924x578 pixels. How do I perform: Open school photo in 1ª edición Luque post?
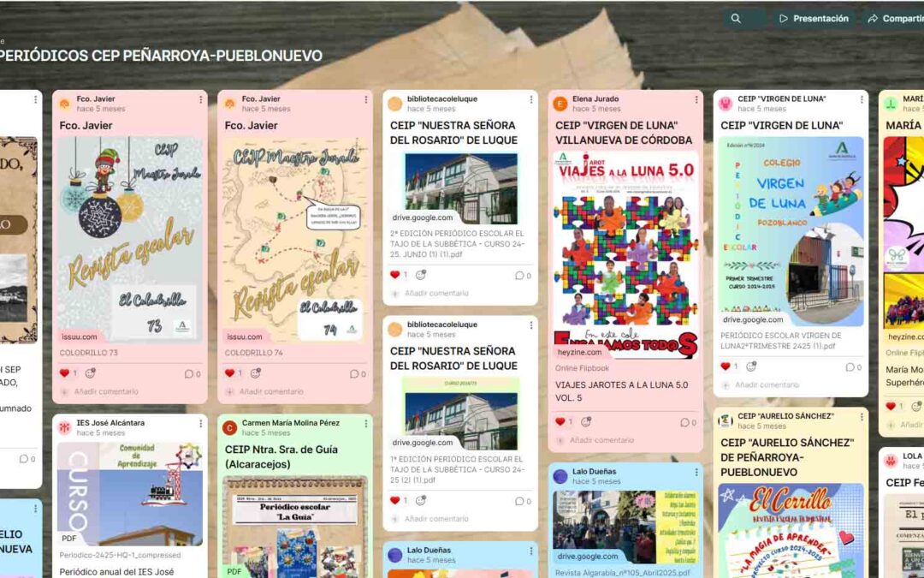(461, 414)
